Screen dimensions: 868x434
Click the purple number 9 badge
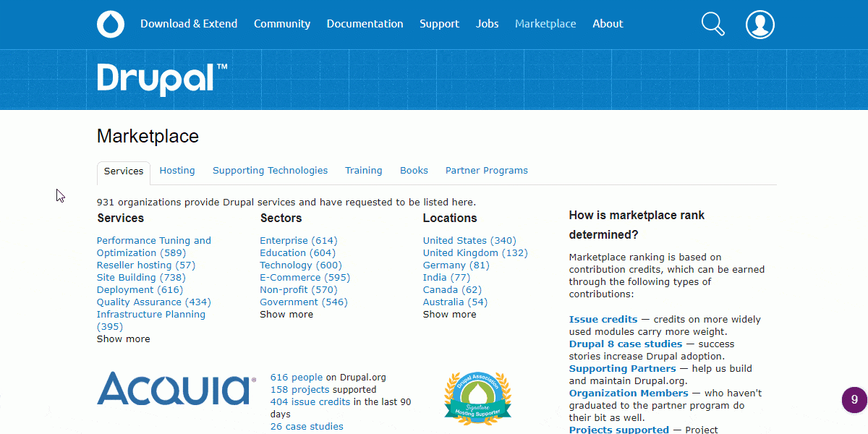(854, 399)
